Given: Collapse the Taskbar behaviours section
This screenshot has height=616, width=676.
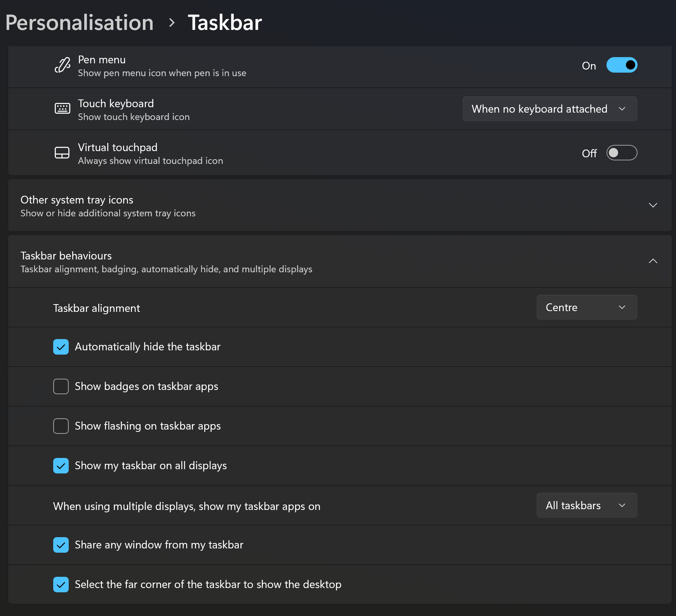Looking at the screenshot, I should 653,261.
